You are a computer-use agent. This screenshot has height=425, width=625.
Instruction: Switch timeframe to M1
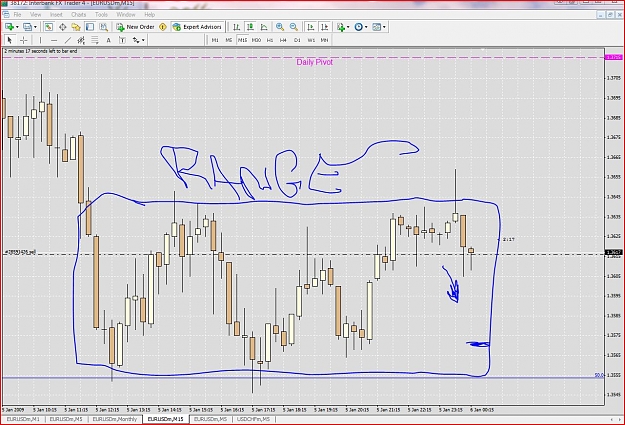point(215,40)
